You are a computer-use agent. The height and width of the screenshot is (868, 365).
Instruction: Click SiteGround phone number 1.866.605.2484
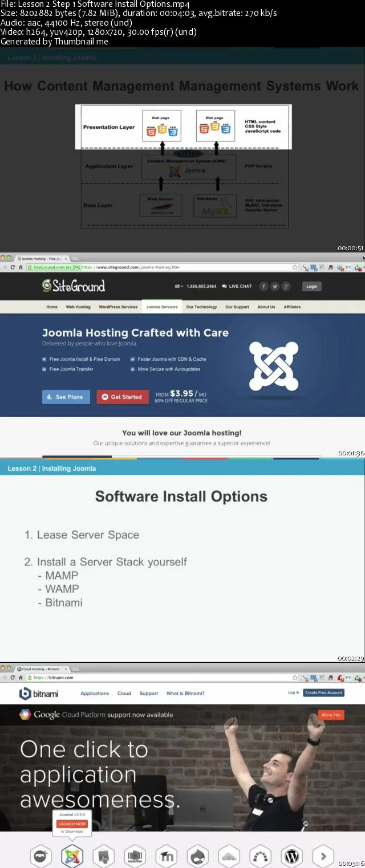(x=201, y=286)
